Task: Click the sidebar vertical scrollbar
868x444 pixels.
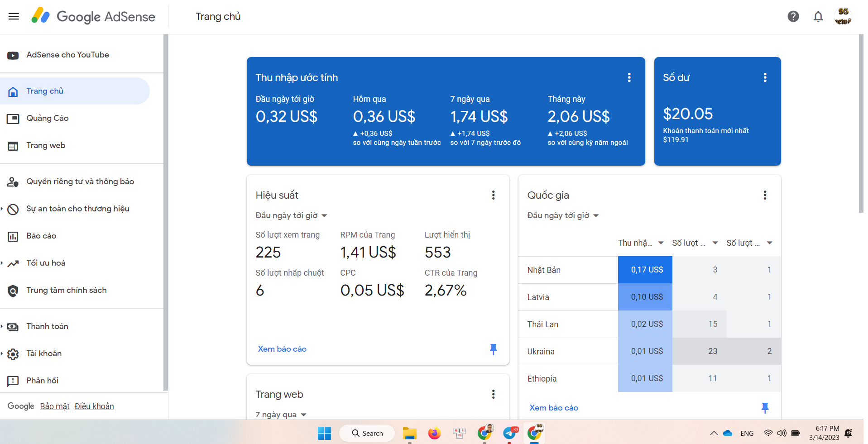Action: (x=166, y=212)
